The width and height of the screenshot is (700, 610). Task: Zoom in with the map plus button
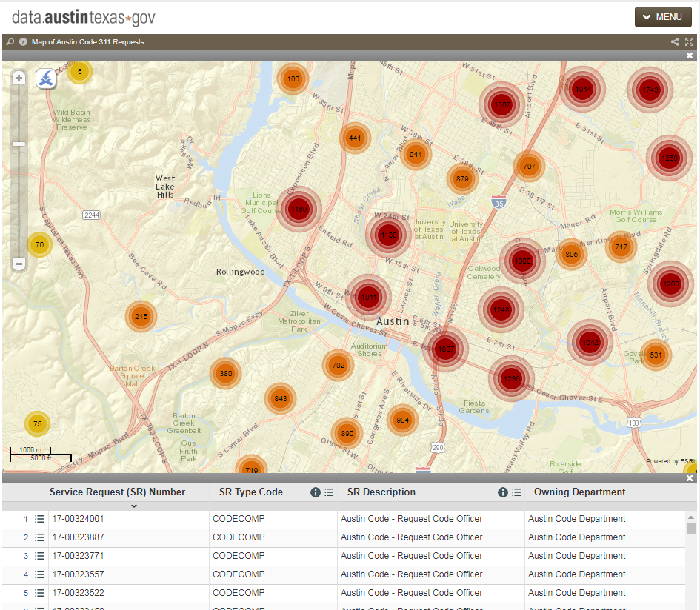tap(19, 78)
